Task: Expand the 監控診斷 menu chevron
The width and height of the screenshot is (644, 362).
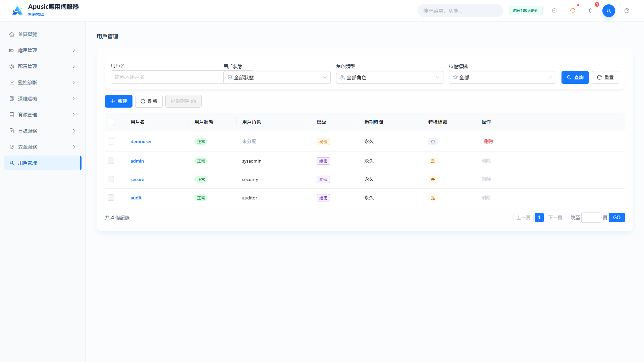Action: click(x=74, y=82)
